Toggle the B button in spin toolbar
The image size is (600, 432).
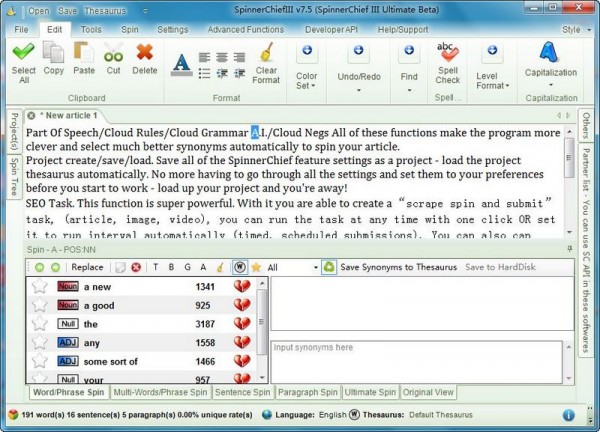click(171, 267)
